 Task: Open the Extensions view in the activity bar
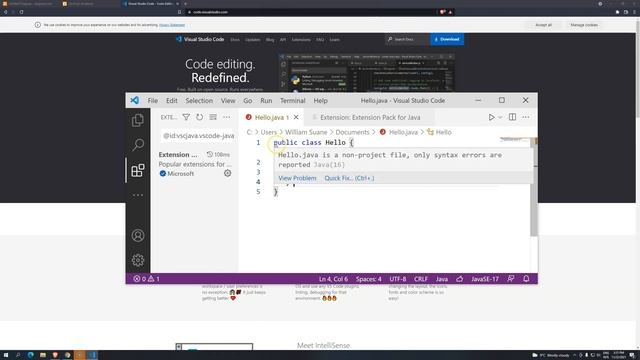(x=138, y=170)
